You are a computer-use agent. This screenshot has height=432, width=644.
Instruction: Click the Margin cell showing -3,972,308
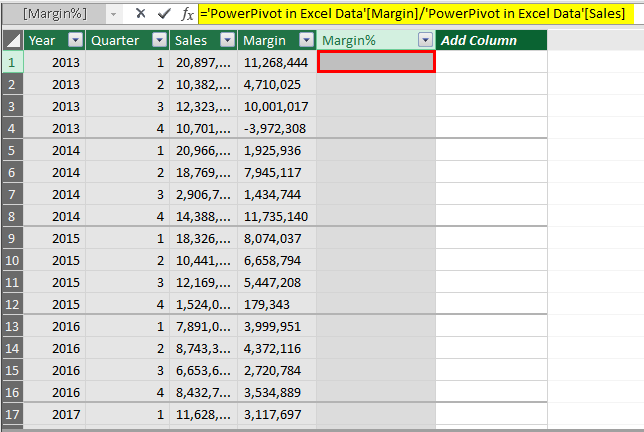pyautogui.click(x=275, y=128)
